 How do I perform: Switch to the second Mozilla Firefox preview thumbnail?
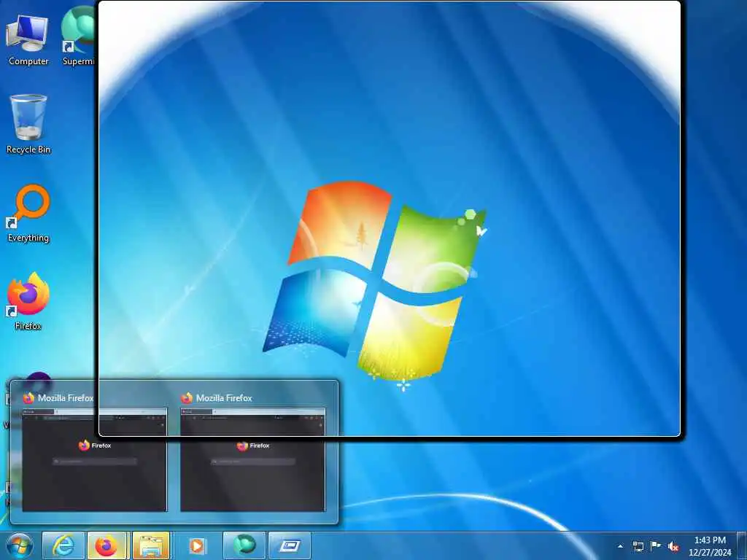[x=253, y=459]
